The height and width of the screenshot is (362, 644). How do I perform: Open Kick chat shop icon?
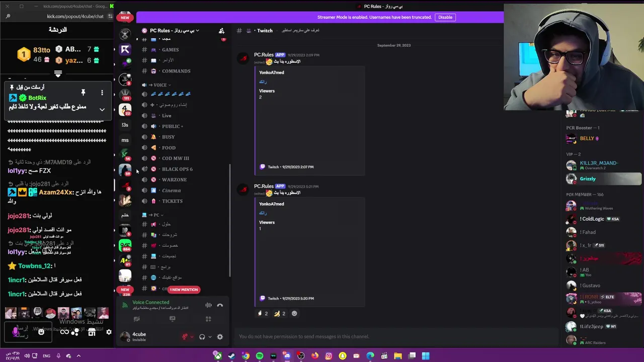92,332
